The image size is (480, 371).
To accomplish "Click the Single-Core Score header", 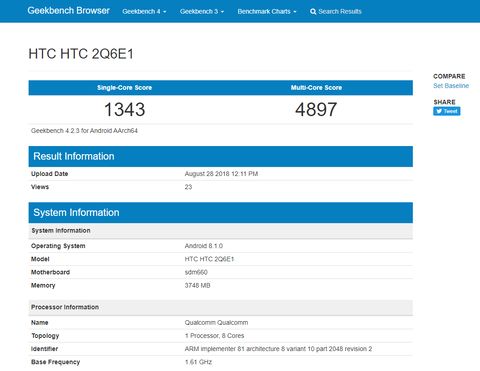I will (x=124, y=87).
